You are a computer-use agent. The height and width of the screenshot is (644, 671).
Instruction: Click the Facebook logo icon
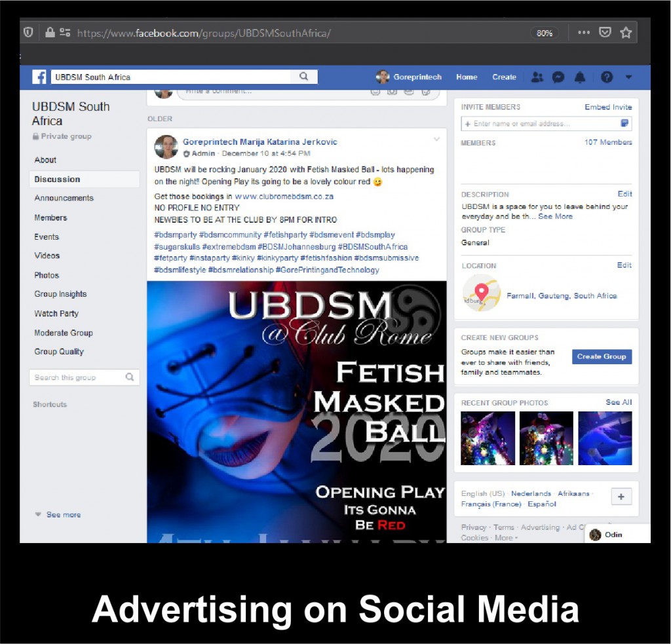[39, 77]
